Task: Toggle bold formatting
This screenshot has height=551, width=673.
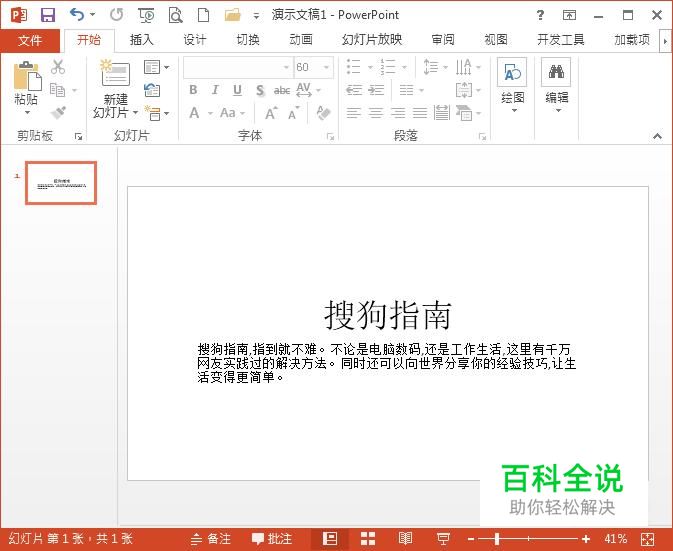Action: pyautogui.click(x=193, y=90)
